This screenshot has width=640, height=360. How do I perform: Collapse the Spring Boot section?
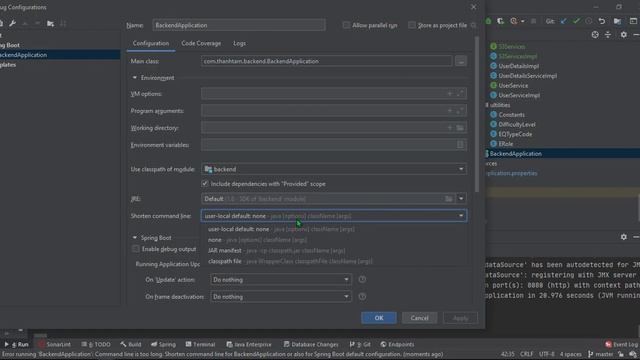coord(135,238)
